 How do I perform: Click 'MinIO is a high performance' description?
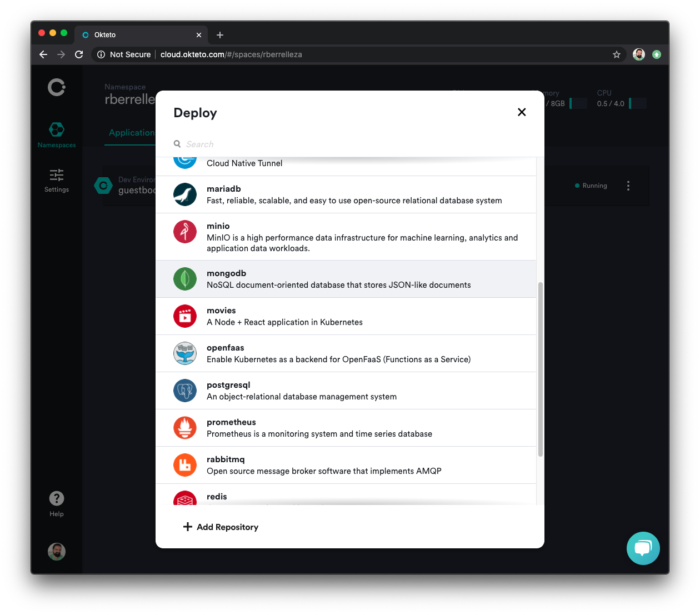pyautogui.click(x=362, y=243)
